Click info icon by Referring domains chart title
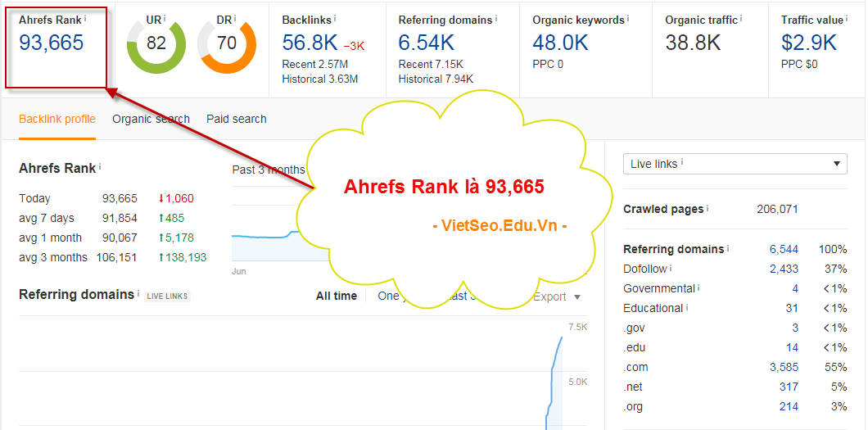868x430 pixels. coord(138,292)
